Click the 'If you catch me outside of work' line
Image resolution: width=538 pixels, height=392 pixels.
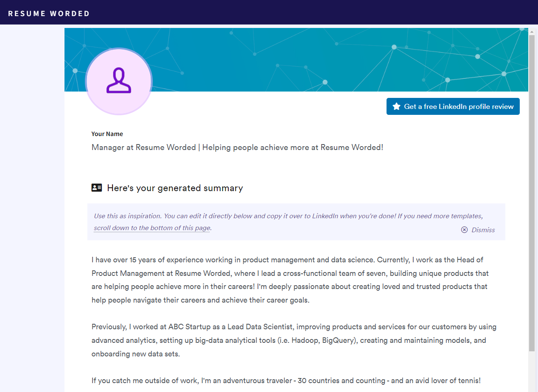pyautogui.click(x=286, y=381)
